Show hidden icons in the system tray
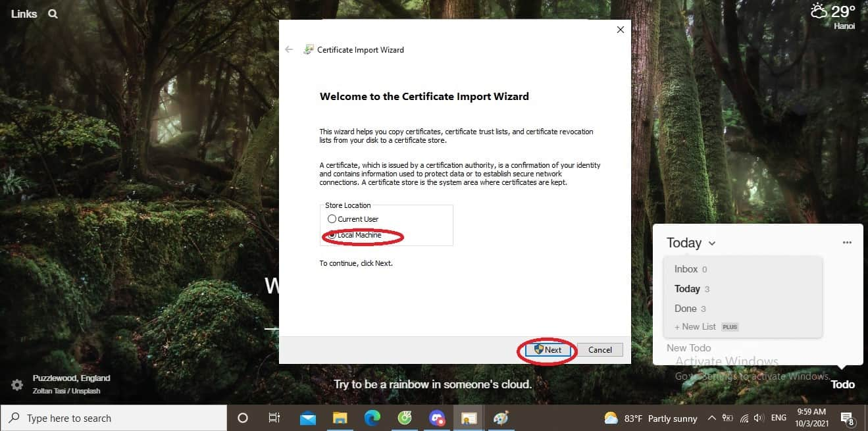Screen dimensions: 868x431 (711, 418)
